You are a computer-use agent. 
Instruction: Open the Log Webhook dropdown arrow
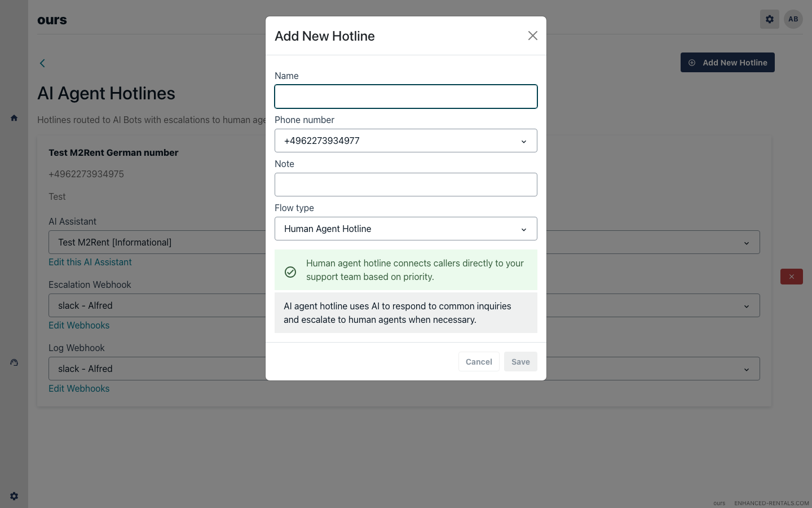click(x=746, y=369)
